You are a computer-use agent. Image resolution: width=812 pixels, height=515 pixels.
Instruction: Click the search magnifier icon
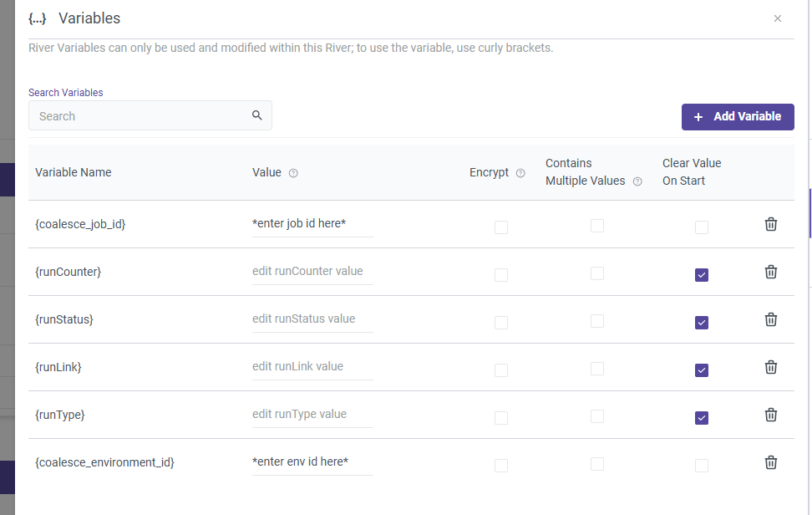[257, 115]
